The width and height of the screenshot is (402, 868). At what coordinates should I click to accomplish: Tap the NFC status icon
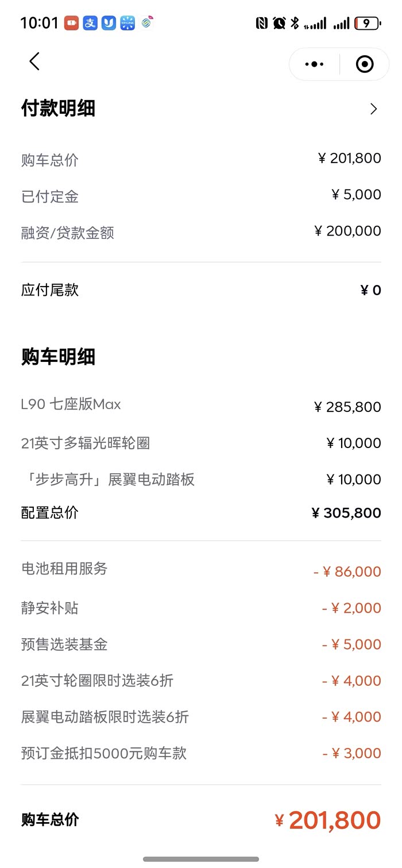tap(262, 23)
